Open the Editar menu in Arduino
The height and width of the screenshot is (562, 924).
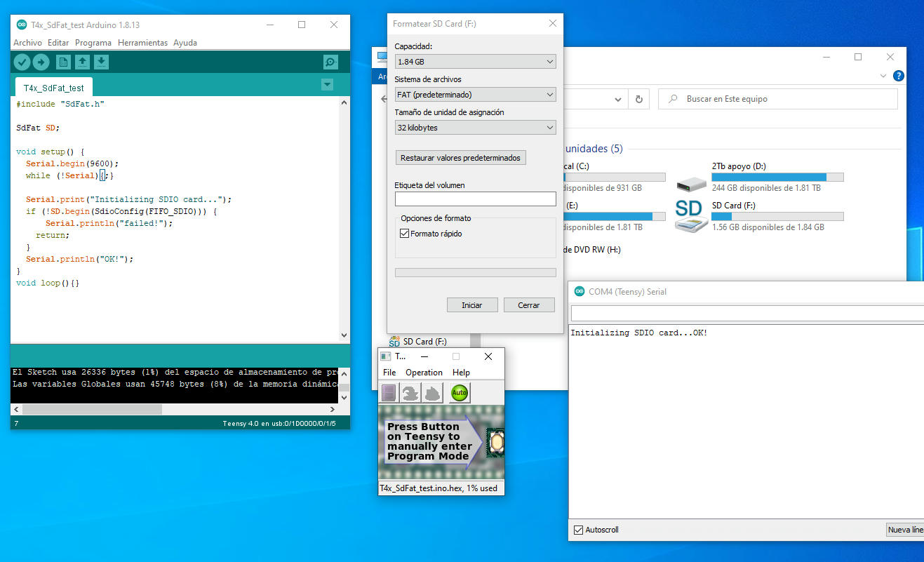(58, 43)
